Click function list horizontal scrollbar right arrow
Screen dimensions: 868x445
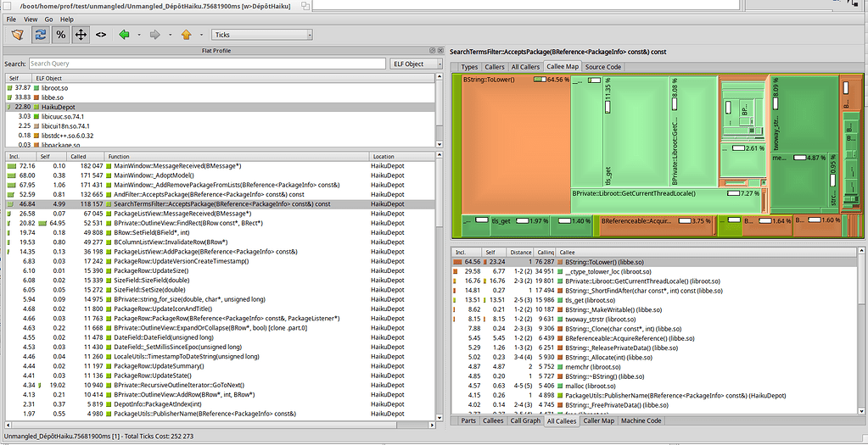433,426
